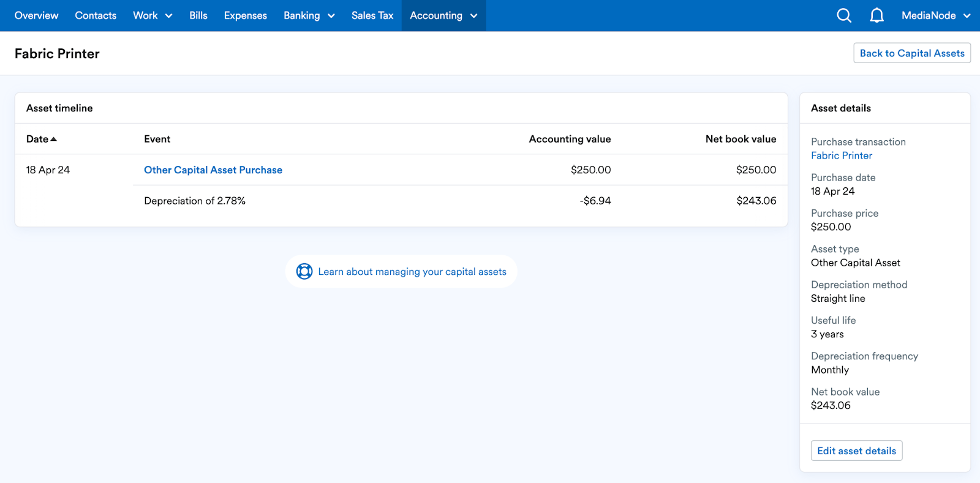Open the Accounting dropdown menu
The image size is (980, 483).
coord(443,15)
